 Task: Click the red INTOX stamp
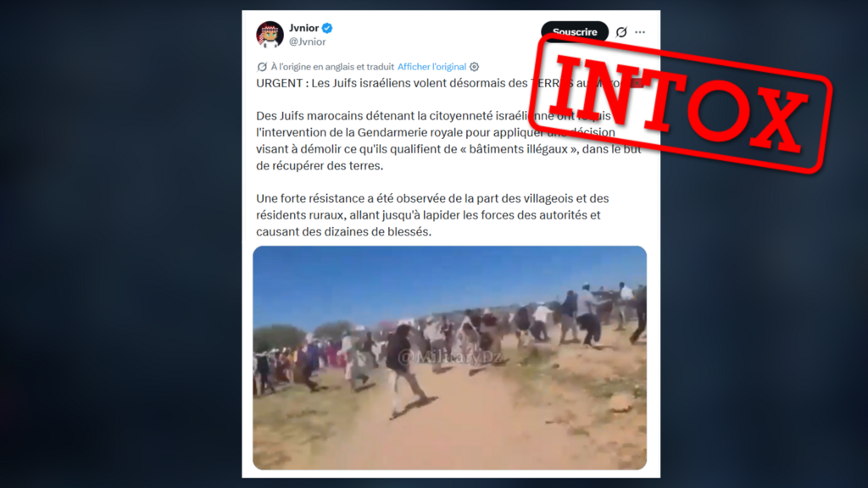[x=680, y=103]
